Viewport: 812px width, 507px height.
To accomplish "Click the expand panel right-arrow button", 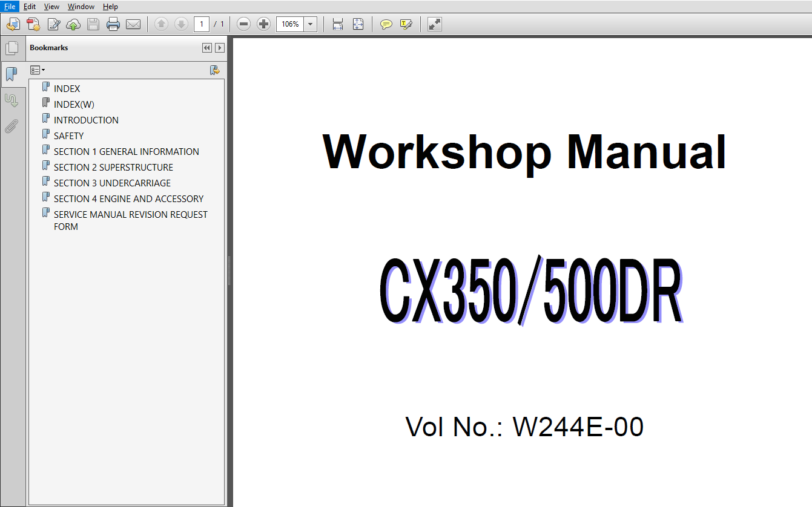I will (220, 48).
